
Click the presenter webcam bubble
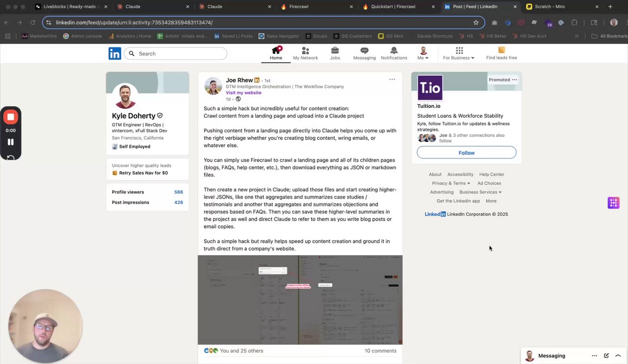[x=45, y=326]
